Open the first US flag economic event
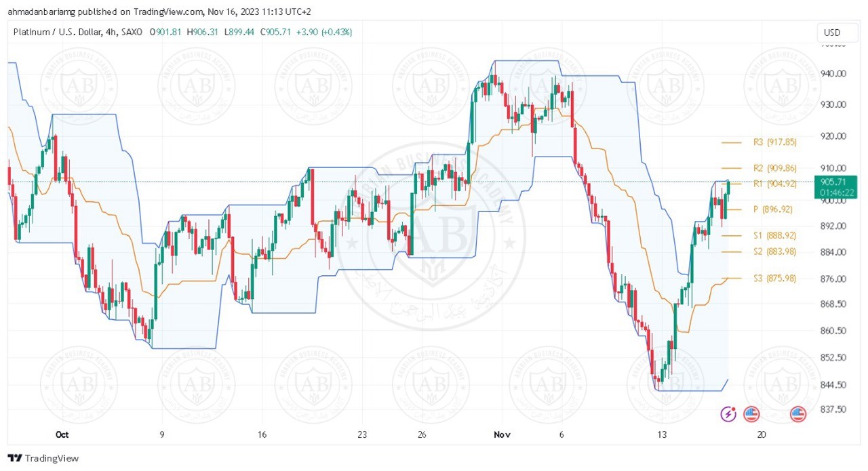 pyautogui.click(x=751, y=413)
